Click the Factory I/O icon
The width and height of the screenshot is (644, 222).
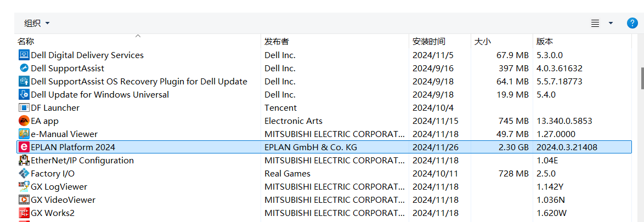pyautogui.click(x=24, y=174)
